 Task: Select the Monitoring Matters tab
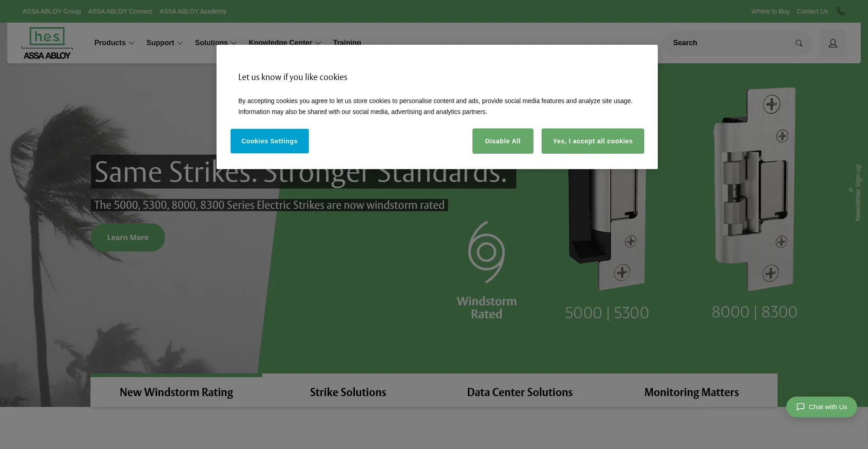click(x=692, y=392)
